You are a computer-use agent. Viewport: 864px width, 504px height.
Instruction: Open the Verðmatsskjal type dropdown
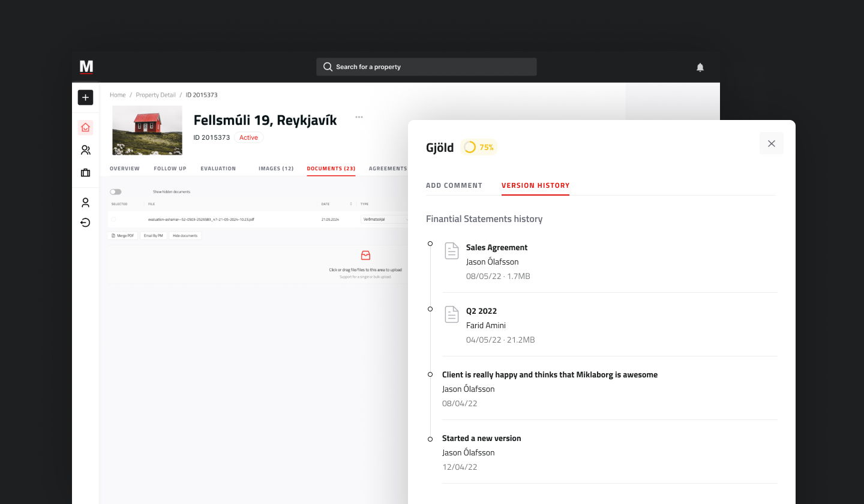[x=385, y=219]
